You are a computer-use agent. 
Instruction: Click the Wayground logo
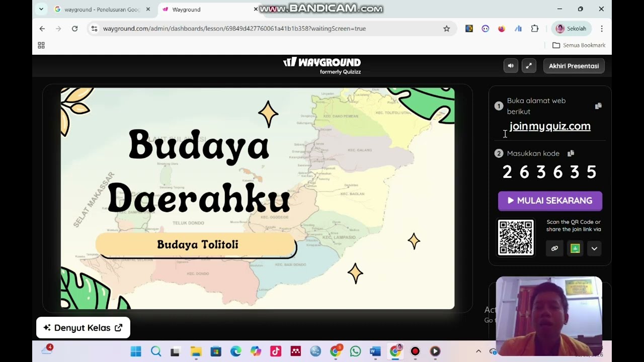tap(322, 65)
